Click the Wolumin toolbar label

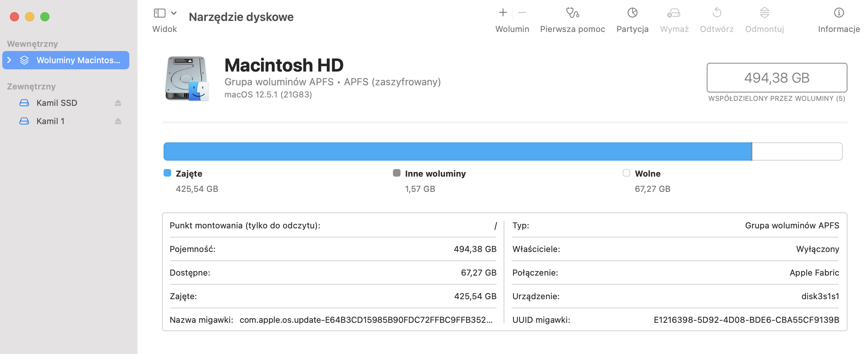[512, 29]
